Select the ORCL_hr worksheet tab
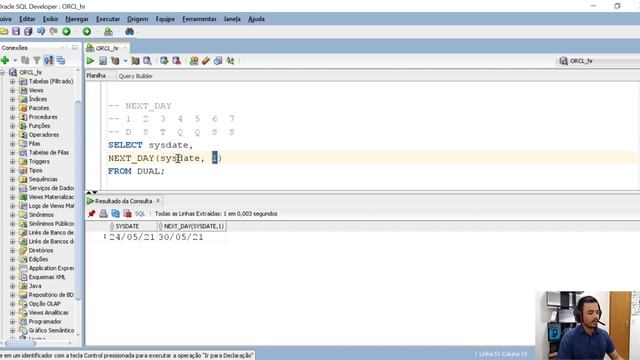Screen dimensions: 640x360 coord(107,48)
